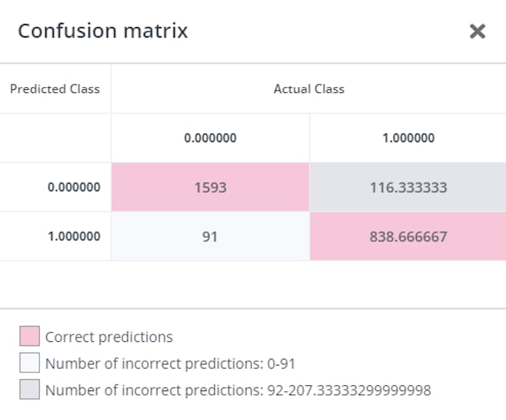506x420 pixels.
Task: Click the 0.000000 predicted class row header
Action: click(73, 187)
